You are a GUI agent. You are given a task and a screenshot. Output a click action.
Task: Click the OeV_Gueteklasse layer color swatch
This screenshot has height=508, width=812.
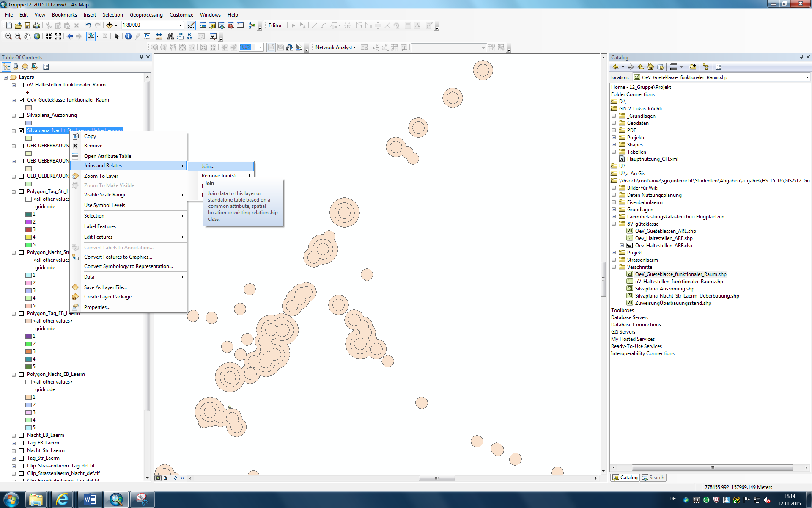coord(29,108)
